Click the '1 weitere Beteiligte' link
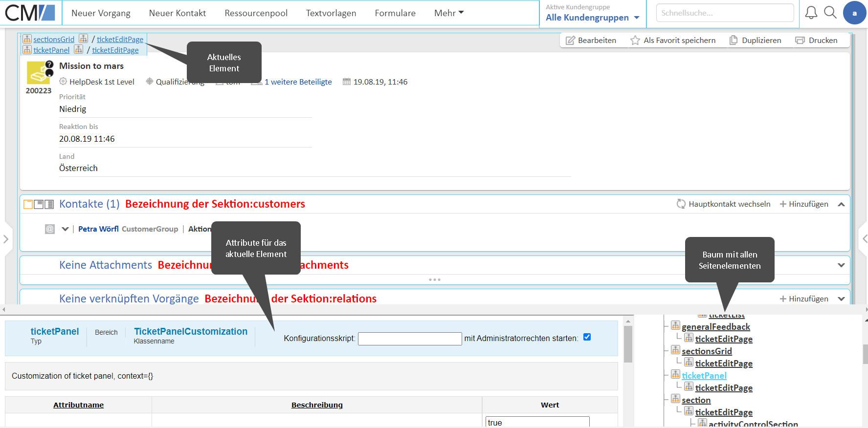868x428 pixels. click(x=298, y=82)
